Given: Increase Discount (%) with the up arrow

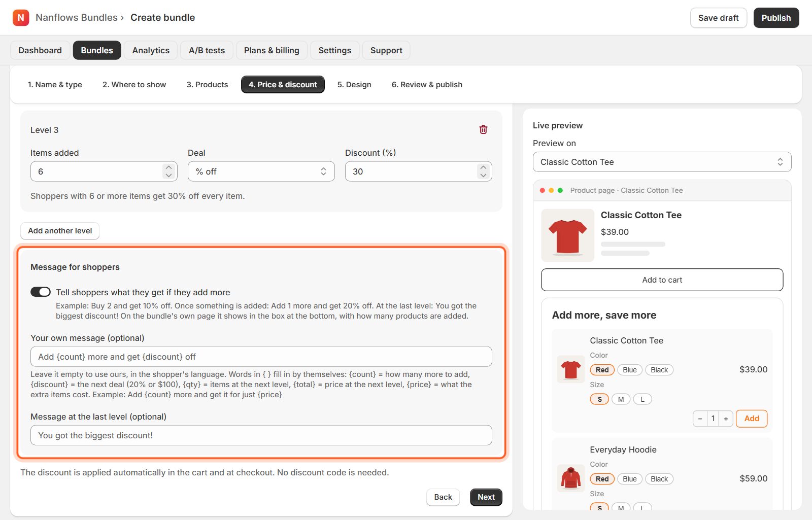Looking at the screenshot, I should pyautogui.click(x=483, y=167).
